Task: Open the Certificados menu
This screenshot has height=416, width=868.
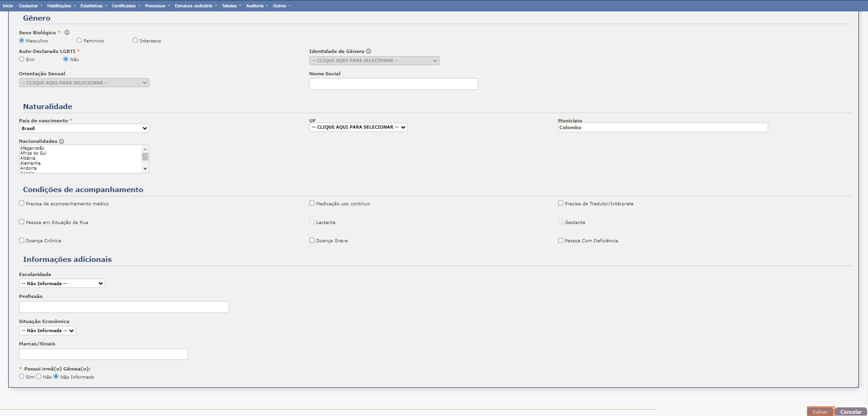Action: coord(126,6)
